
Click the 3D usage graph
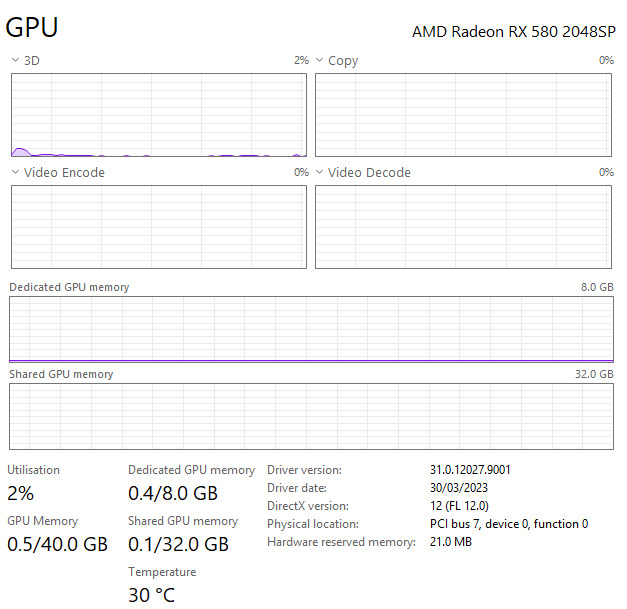(158, 115)
